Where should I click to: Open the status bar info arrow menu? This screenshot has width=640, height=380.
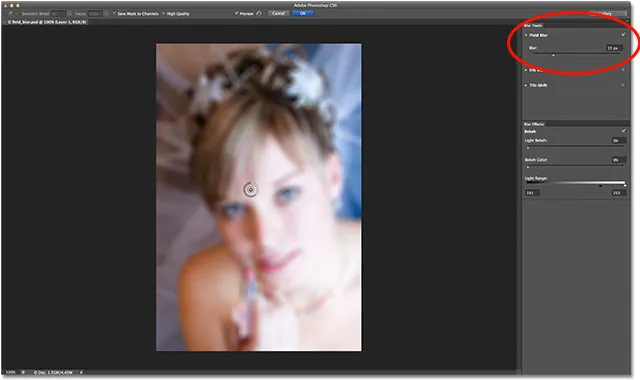(x=81, y=372)
